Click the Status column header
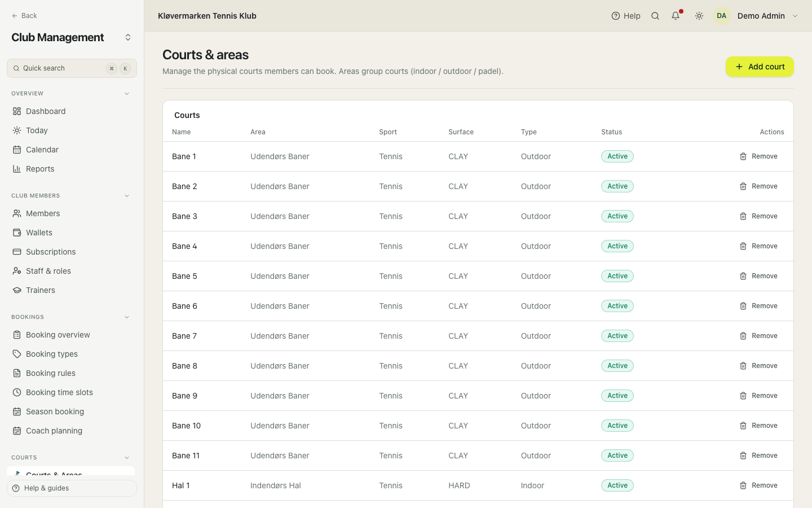Screen dimensions: 812x508 click(x=612, y=132)
